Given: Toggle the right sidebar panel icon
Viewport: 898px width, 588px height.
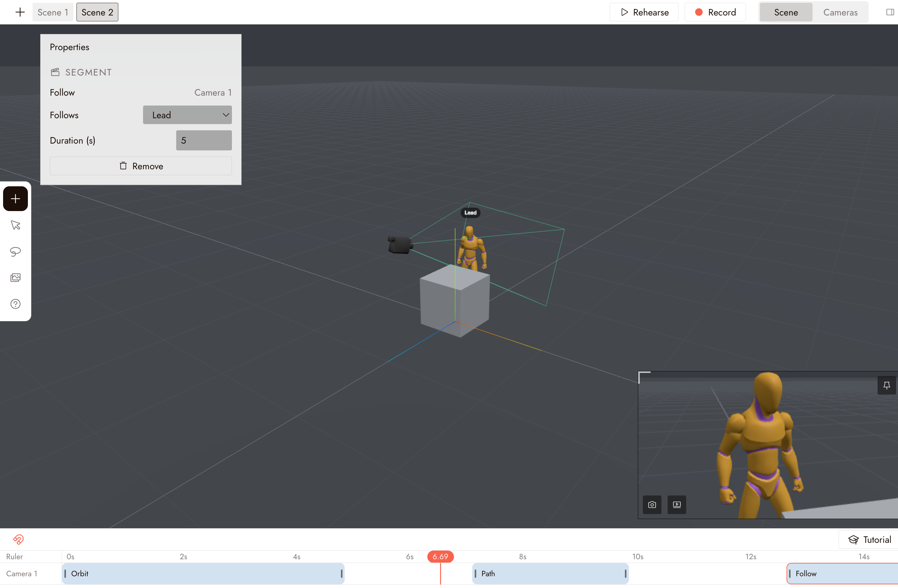Looking at the screenshot, I should pos(890,12).
